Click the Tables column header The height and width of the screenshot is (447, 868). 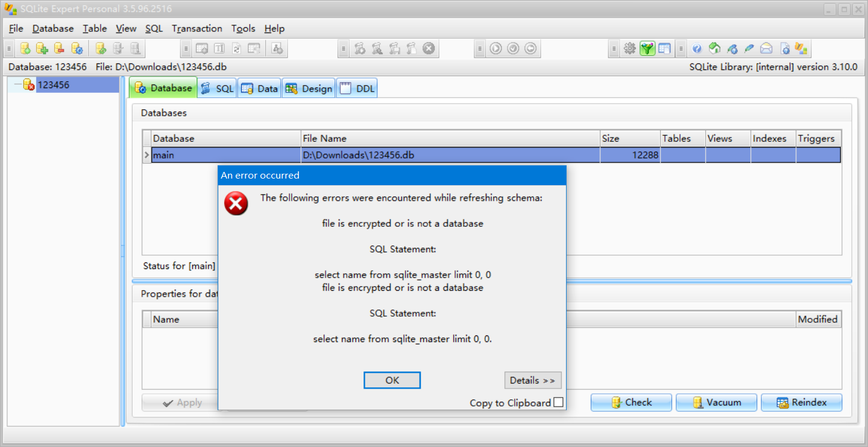(x=683, y=138)
